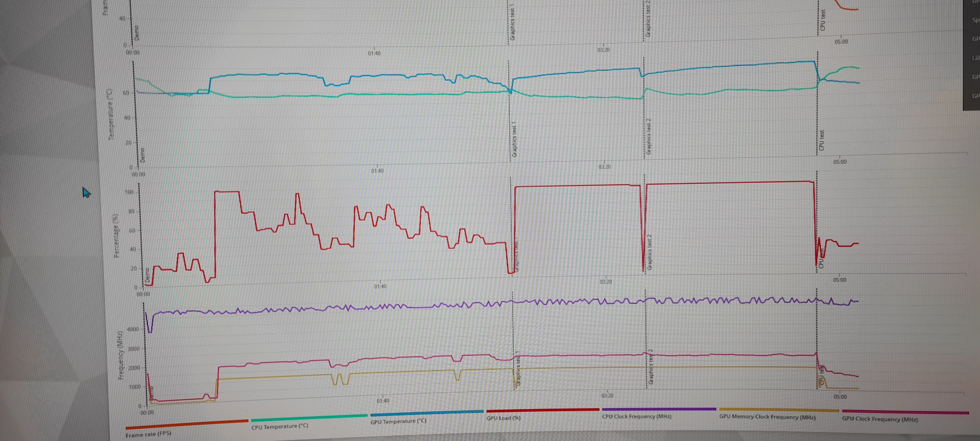Click CPU test marker in temperature chart

(821, 140)
